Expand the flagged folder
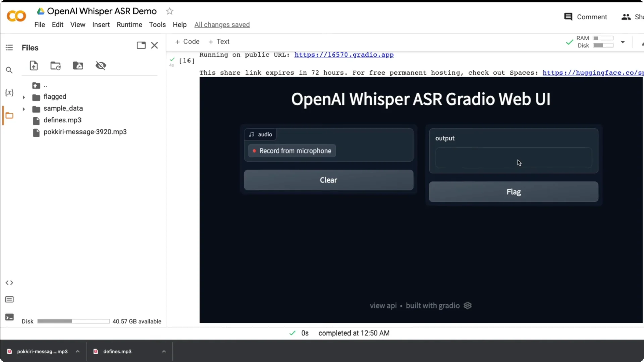 pos(23,97)
